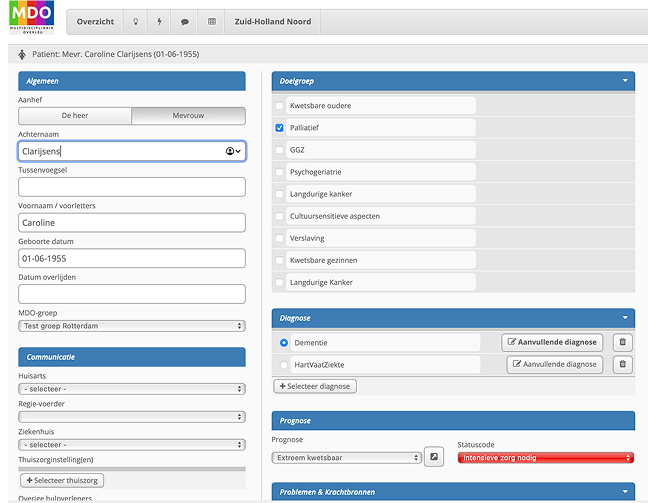Click the lightbulb icon in the top toolbar
This screenshot has width=648, height=503.
point(135,21)
